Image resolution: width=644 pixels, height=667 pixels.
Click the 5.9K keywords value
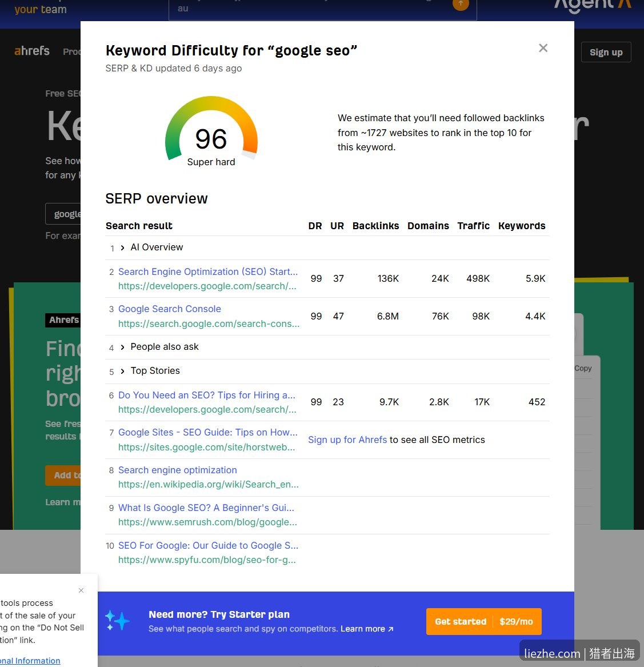[x=535, y=278]
